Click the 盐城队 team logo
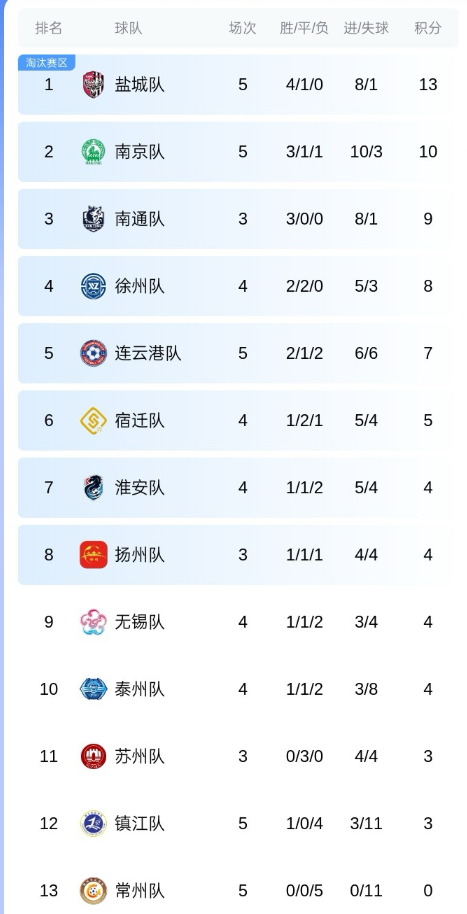The image size is (467, 914). (93, 85)
